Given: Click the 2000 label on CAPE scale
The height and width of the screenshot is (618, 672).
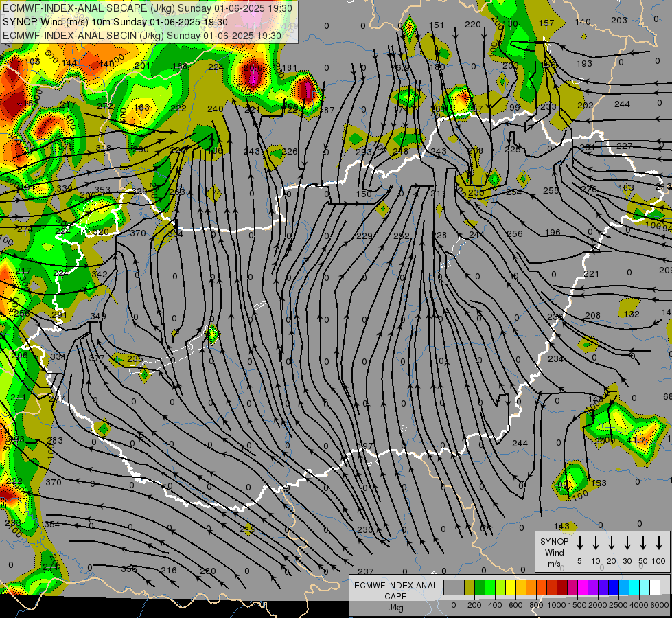Looking at the screenshot, I should tap(598, 605).
